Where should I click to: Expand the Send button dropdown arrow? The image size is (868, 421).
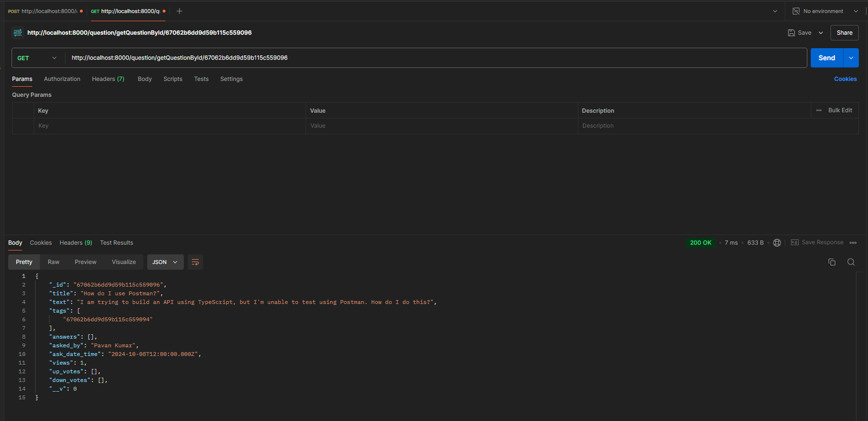click(851, 58)
